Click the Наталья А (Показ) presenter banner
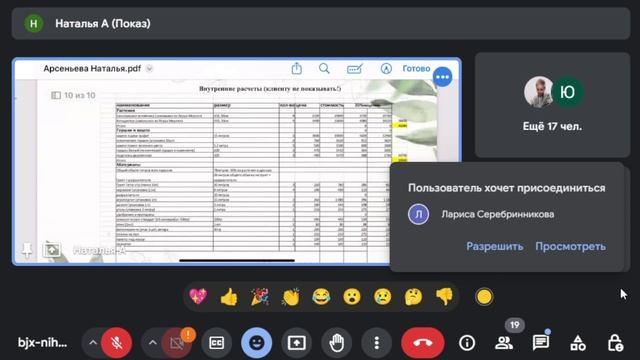The image size is (640, 360). (x=321, y=24)
